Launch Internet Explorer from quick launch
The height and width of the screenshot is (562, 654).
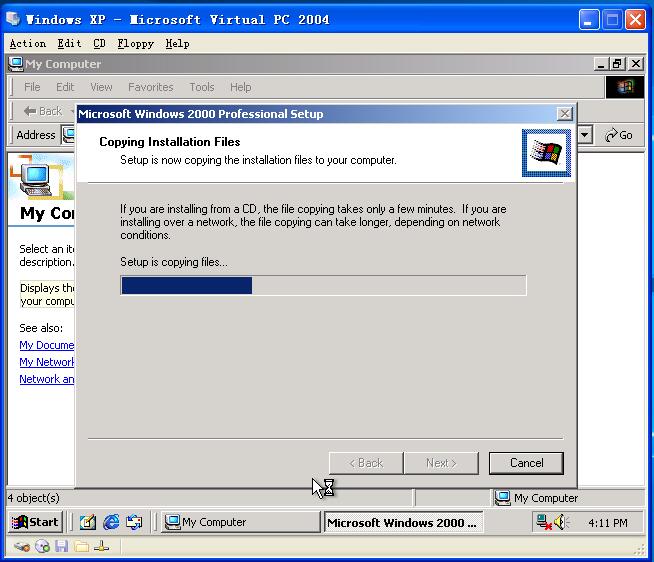[111, 522]
